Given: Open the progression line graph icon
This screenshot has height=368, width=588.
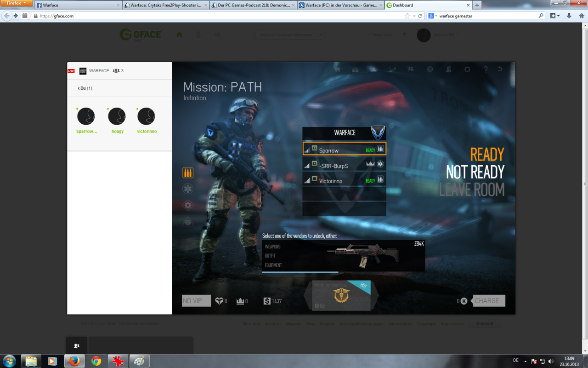Looking at the screenshot, I should (392, 70).
